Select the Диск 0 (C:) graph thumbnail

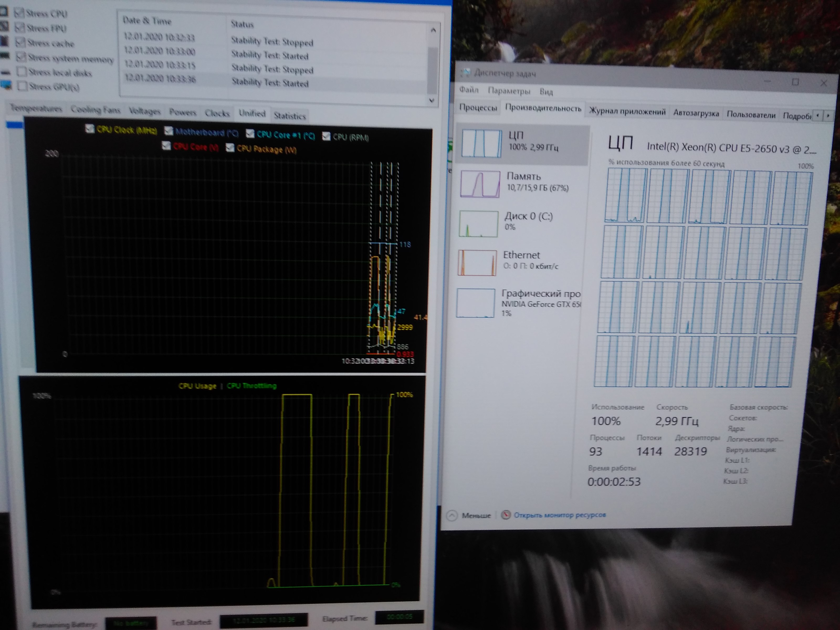(x=479, y=224)
